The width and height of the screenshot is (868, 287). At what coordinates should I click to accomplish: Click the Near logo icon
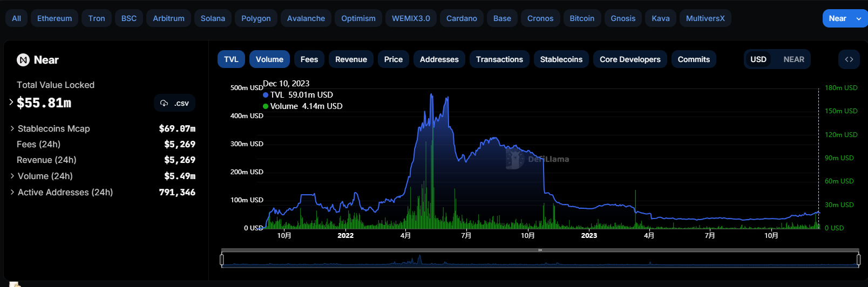[23, 60]
